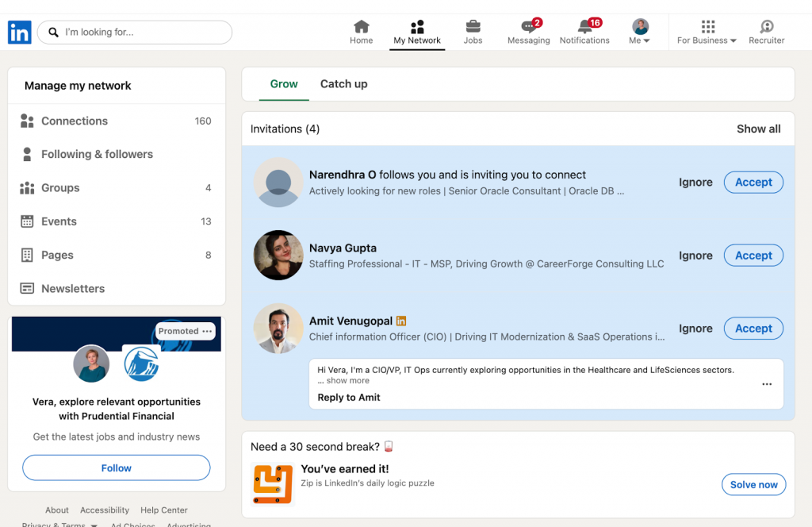Open the Home icon in navigation bar
This screenshot has width=812, height=527.
361,26
